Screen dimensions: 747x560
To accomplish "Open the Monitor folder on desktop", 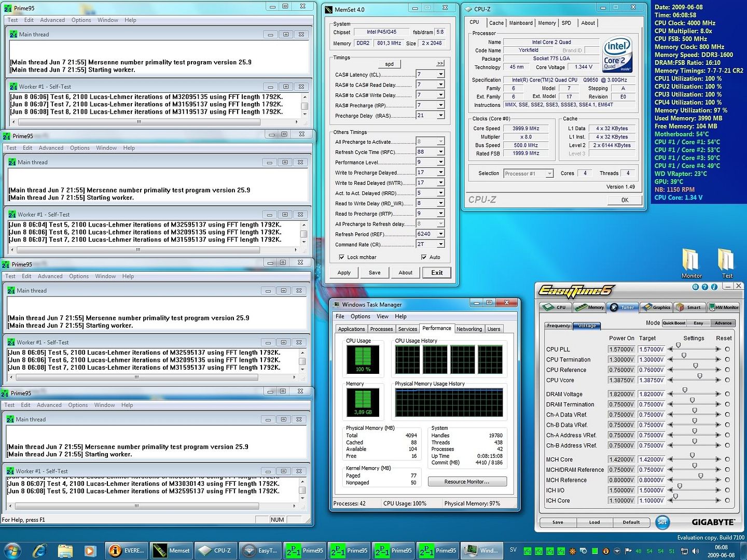I will [691, 263].
